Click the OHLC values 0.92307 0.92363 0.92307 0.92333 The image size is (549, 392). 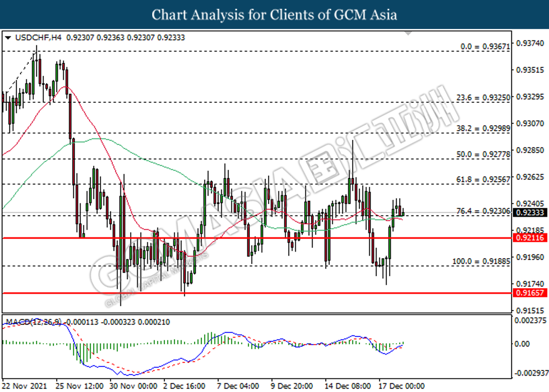(x=126, y=38)
